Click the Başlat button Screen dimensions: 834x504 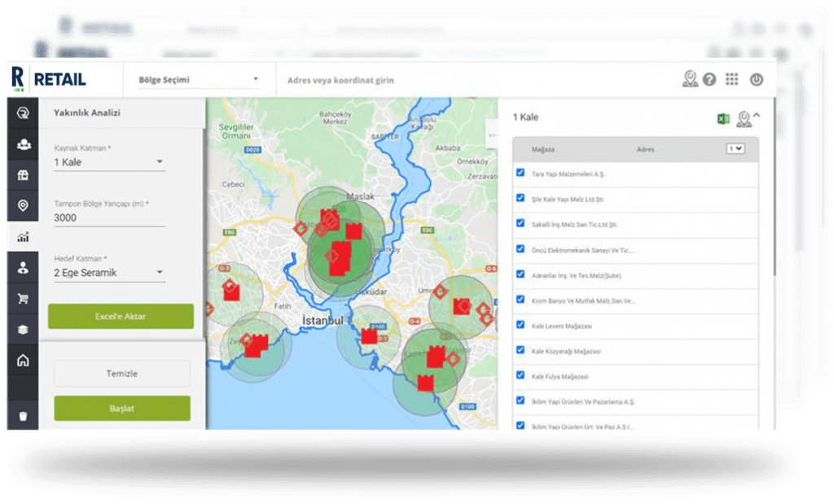click(x=122, y=408)
